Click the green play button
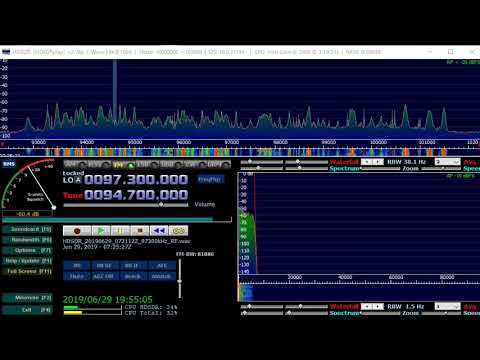The width and height of the screenshot is (480, 360). click(101, 231)
